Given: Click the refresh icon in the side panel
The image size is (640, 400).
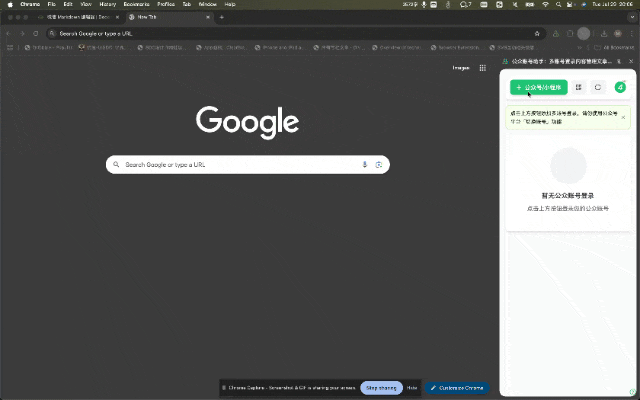Looking at the screenshot, I should (598, 87).
